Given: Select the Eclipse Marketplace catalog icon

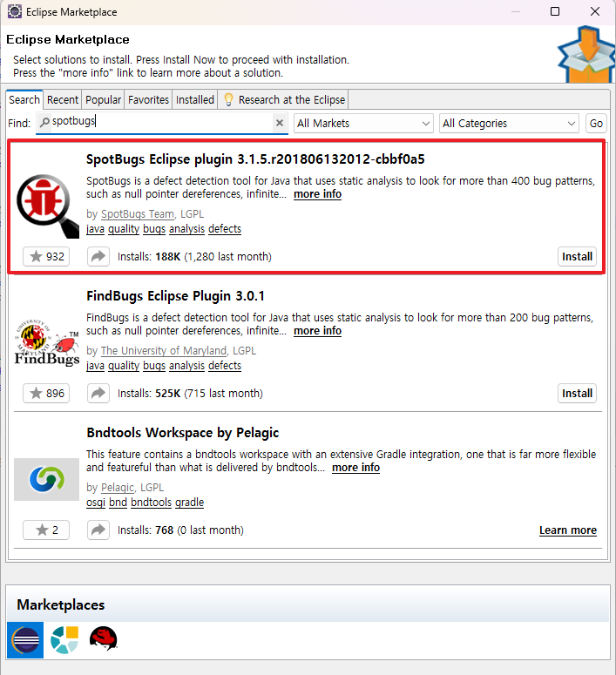Looking at the screenshot, I should click(25, 640).
